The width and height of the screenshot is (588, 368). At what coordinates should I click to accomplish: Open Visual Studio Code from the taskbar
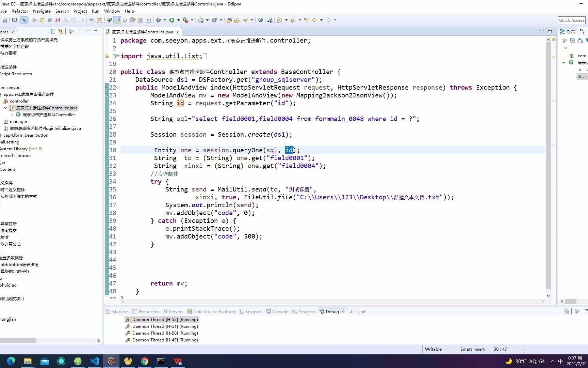click(x=95, y=361)
